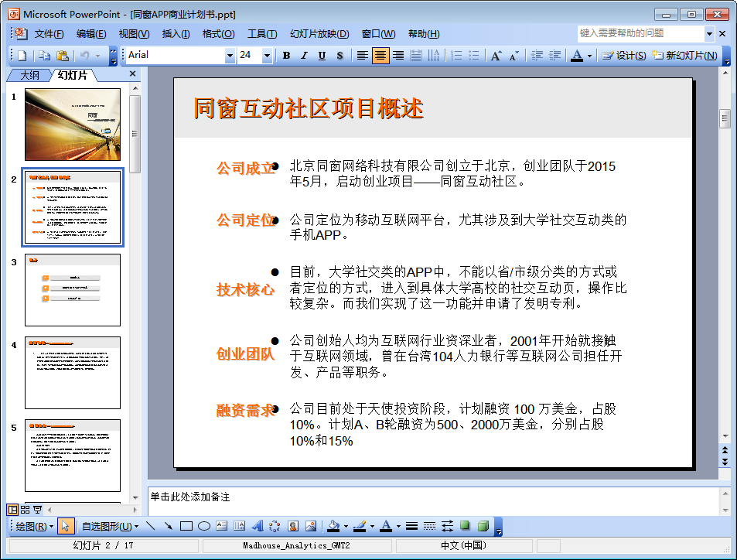The height and width of the screenshot is (560, 737).
Task: Set center text alignment
Action: [380, 56]
